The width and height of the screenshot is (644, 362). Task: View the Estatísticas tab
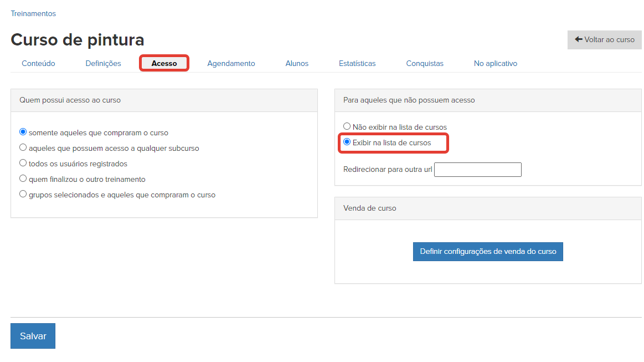(357, 63)
